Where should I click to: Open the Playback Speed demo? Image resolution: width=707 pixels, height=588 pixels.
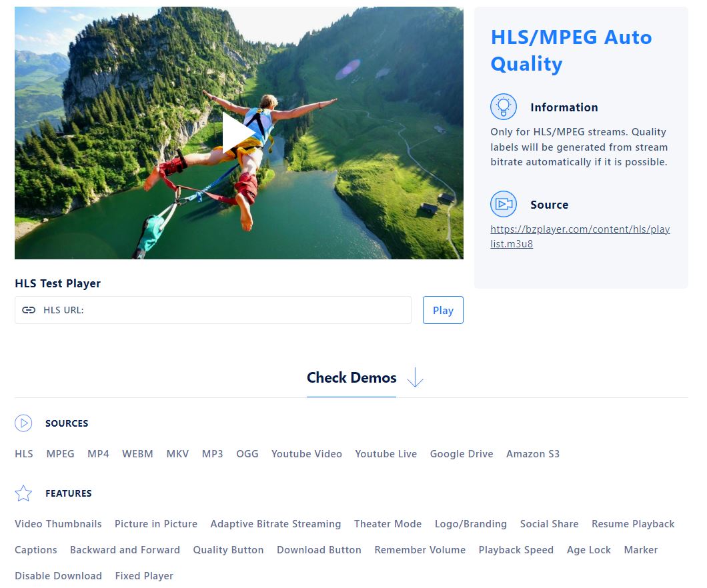point(516,550)
